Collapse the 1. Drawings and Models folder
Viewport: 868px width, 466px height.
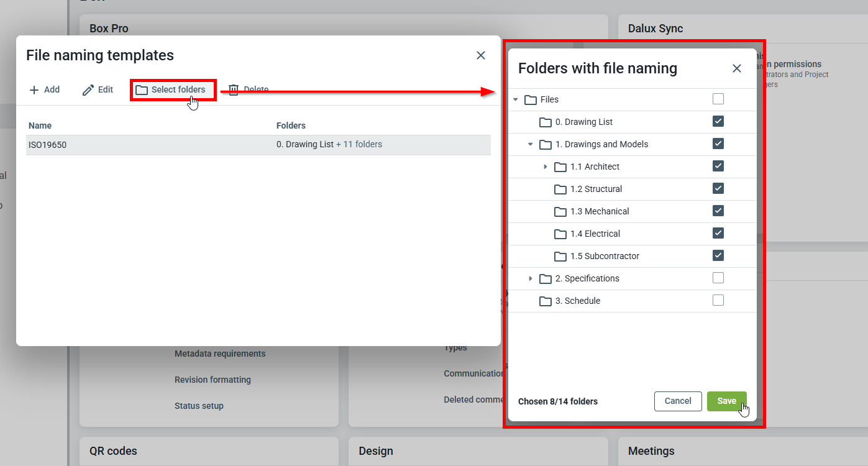pos(530,144)
